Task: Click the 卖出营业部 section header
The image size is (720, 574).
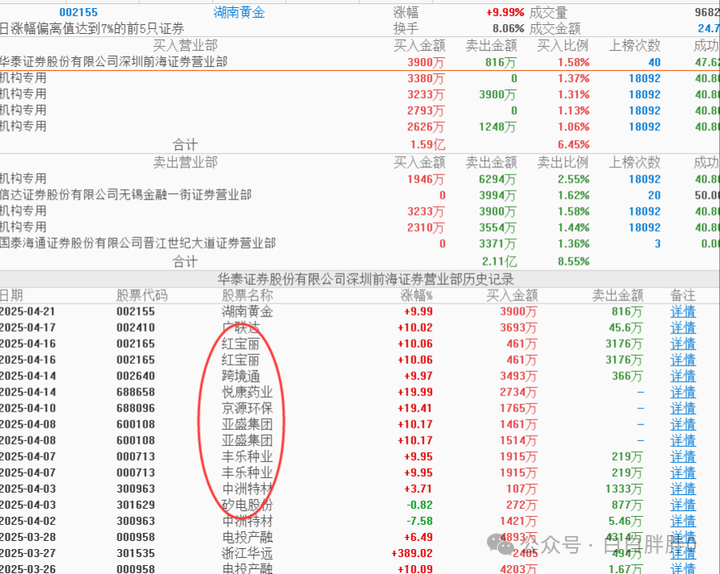Action: click(x=185, y=162)
